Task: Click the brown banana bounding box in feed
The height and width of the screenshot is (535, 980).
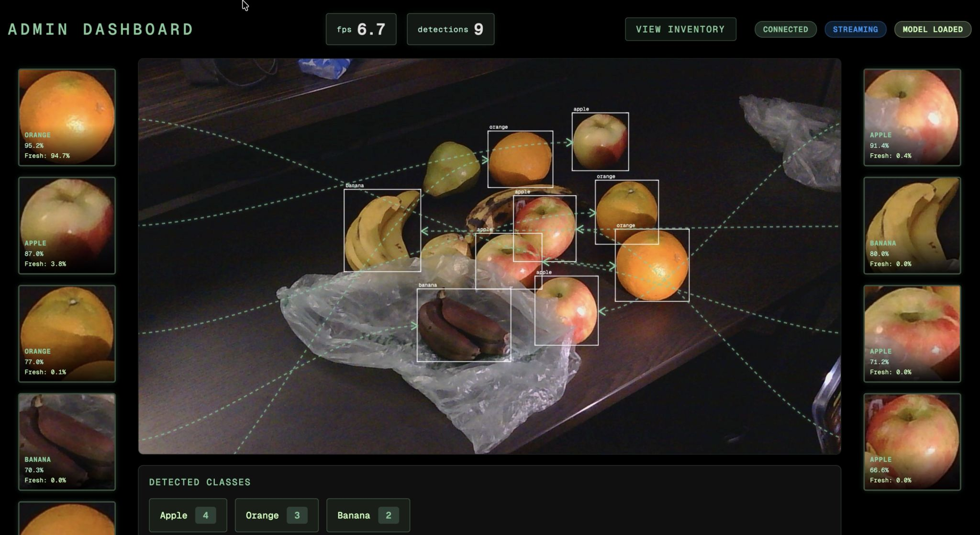Action: click(x=463, y=325)
